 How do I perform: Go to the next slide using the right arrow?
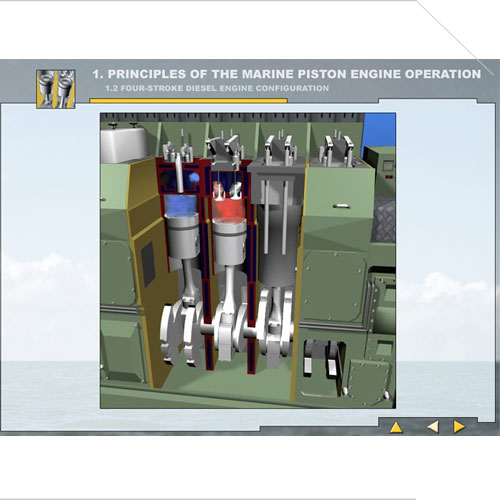coord(459,427)
